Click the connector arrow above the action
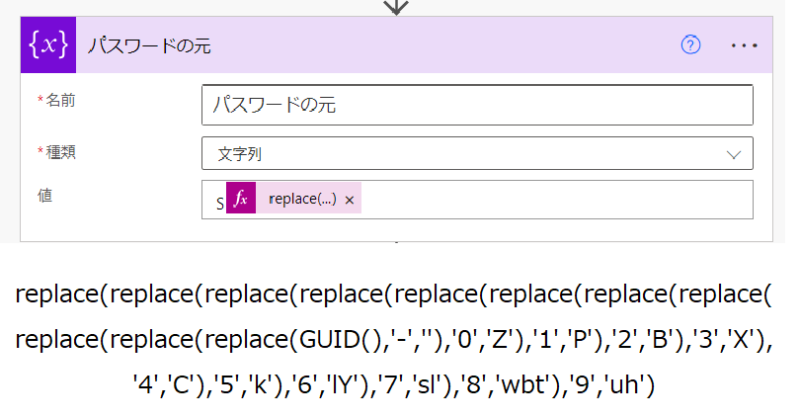 [x=397, y=7]
